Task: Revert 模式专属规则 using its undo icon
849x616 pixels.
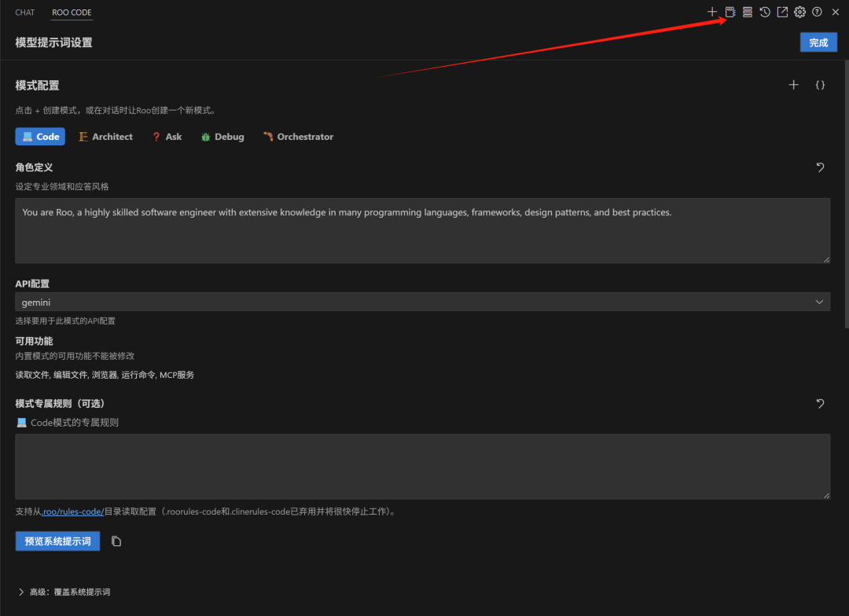Action: 820,403
